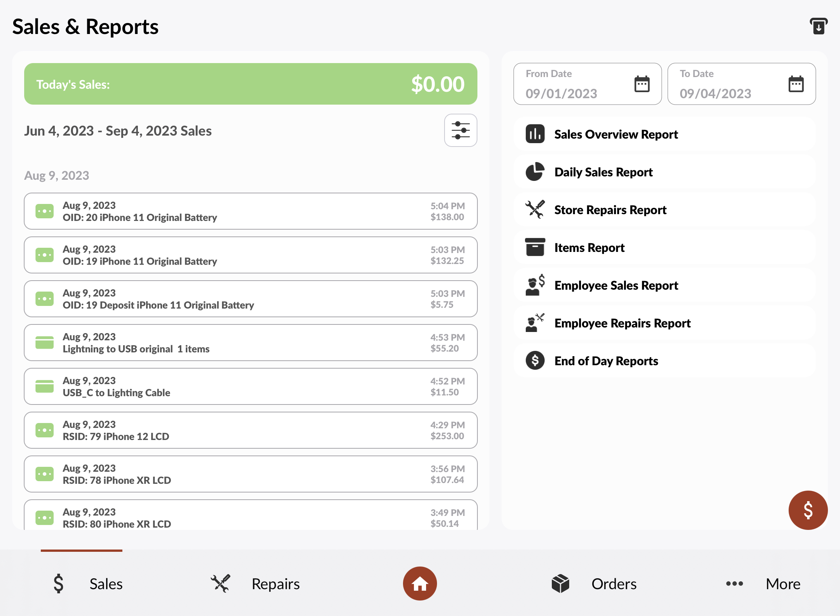View the End of Day Reports
The image size is (840, 616).
(606, 361)
